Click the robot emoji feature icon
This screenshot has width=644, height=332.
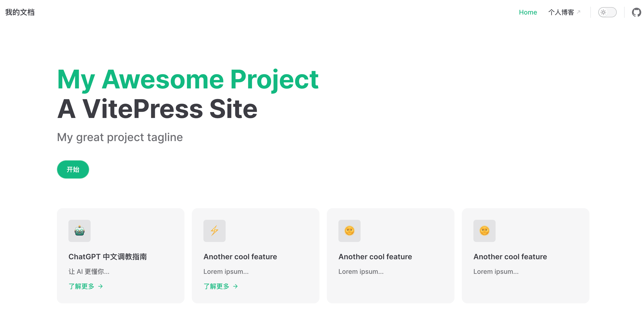click(80, 231)
